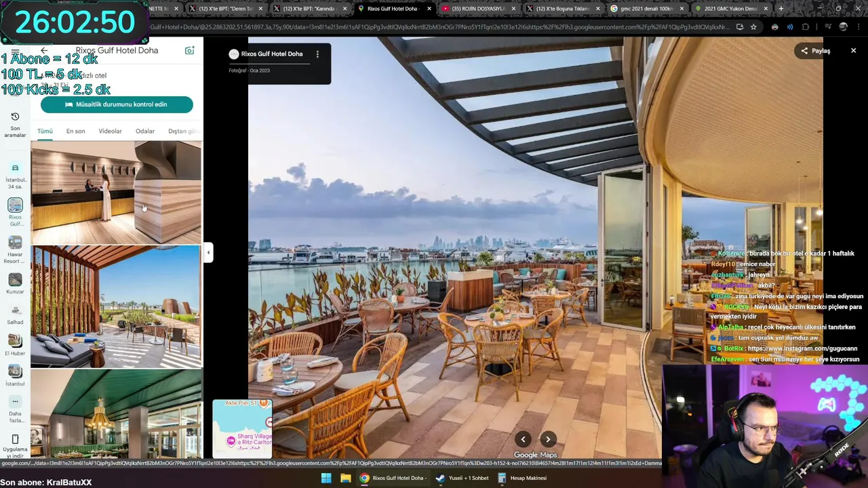The image size is (868, 488).
Task: Show the next photo with right arrow
Action: click(x=548, y=439)
